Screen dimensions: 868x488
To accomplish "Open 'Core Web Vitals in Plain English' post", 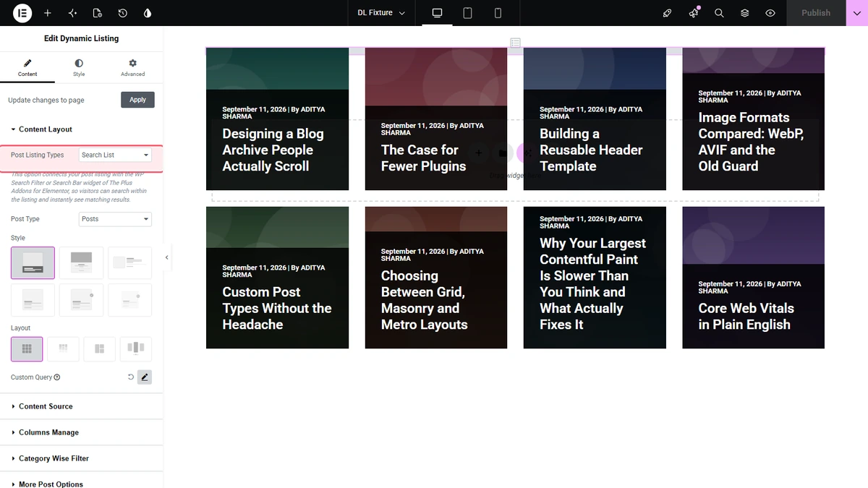I will tap(746, 317).
